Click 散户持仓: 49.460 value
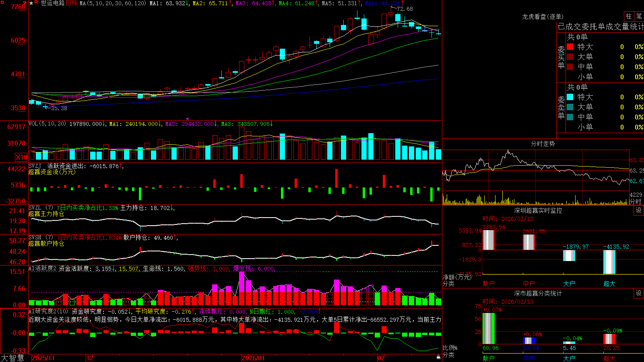Viewport: 644px width, 362px height. coord(151,238)
